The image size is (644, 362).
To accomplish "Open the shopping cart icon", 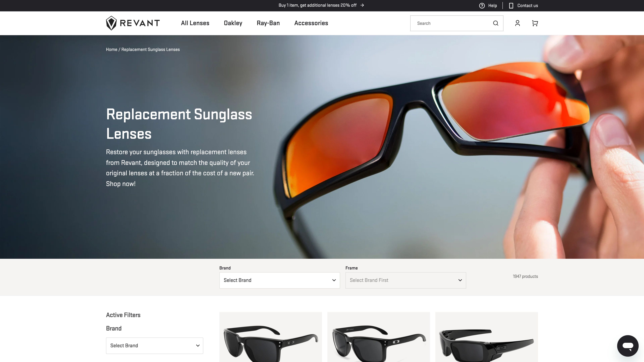I will [x=535, y=23].
